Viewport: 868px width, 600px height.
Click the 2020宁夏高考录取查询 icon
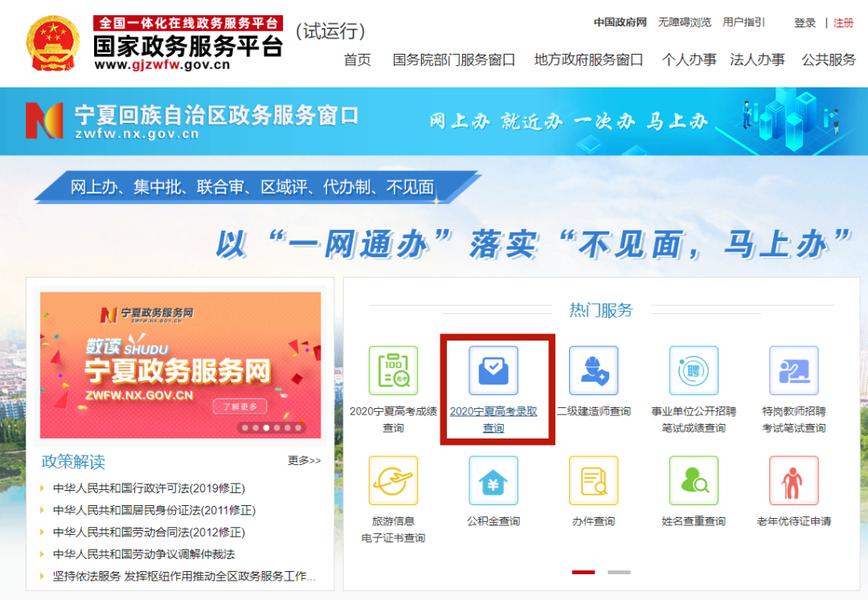pyautogui.click(x=493, y=370)
